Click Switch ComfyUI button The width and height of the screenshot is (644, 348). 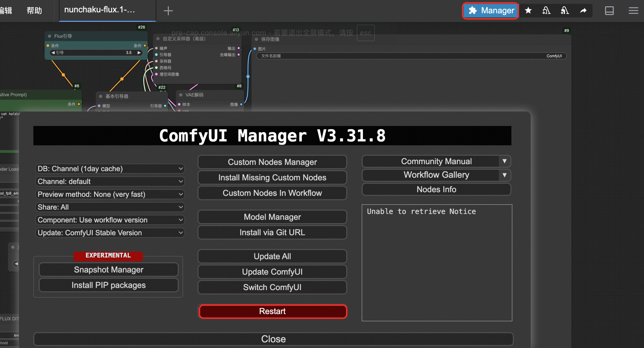pos(272,287)
